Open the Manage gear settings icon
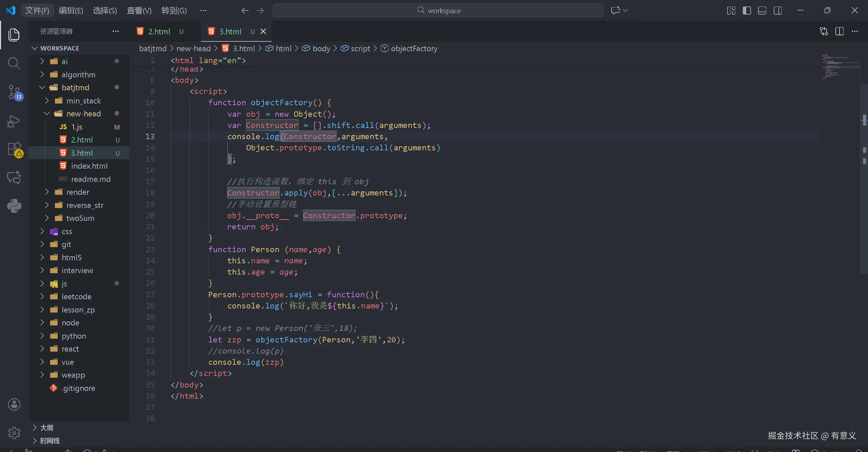868x452 pixels. click(14, 433)
